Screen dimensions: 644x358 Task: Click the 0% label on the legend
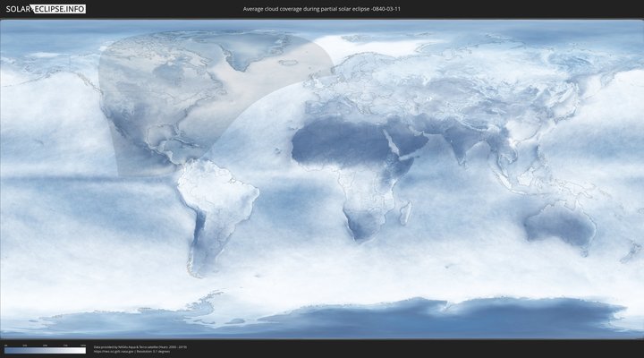click(5, 345)
